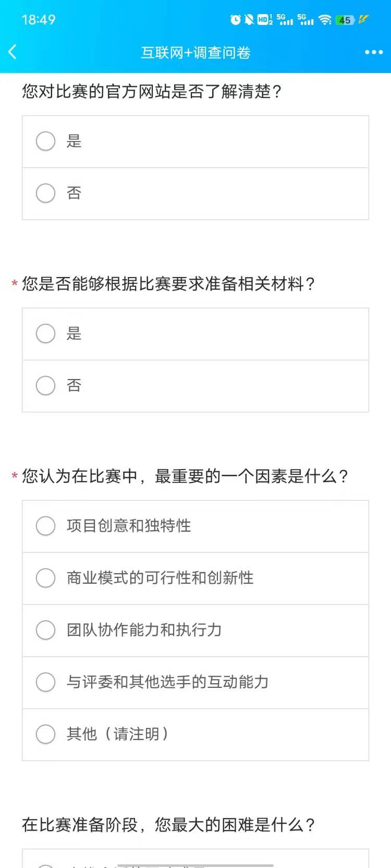The width and height of the screenshot is (391, 868).
Task: Tap the back arrow in header
Action: [13, 52]
